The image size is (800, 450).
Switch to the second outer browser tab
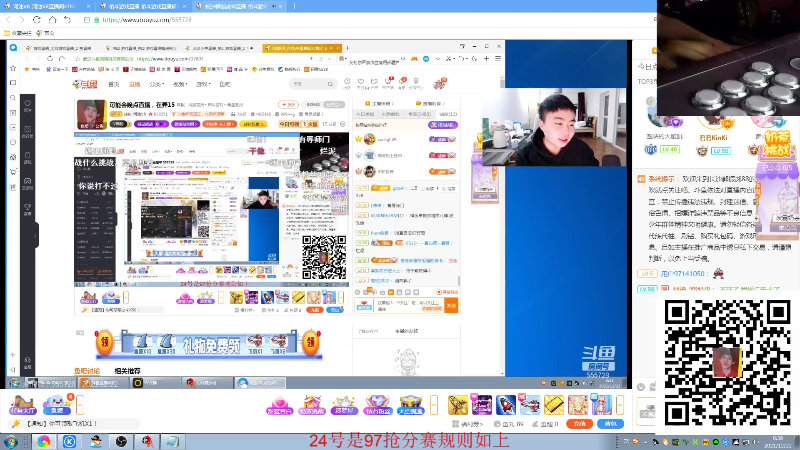pos(143,6)
